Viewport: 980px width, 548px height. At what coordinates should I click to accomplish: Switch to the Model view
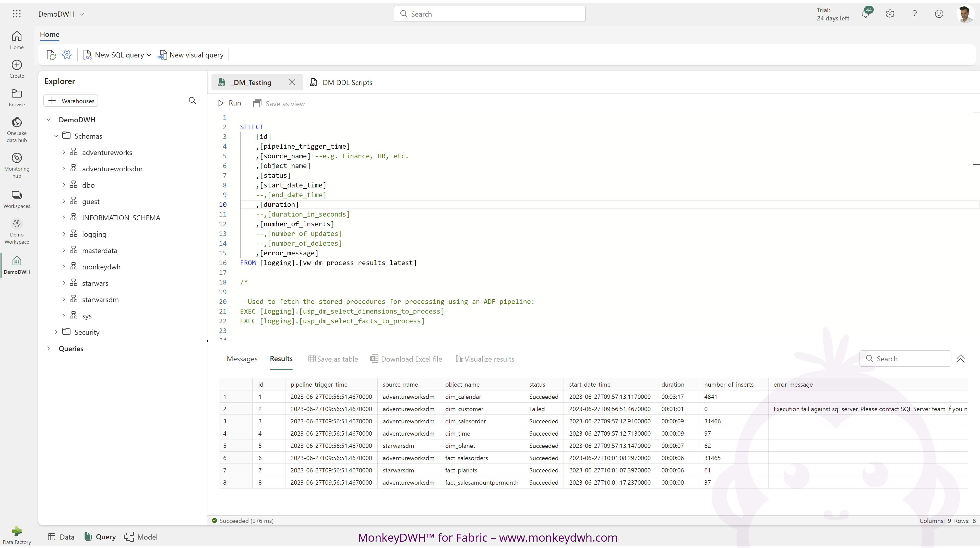pyautogui.click(x=141, y=537)
